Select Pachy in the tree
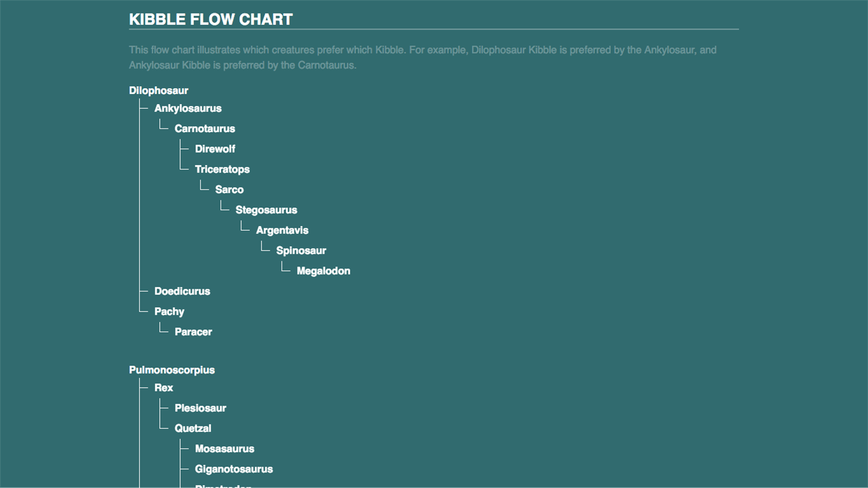This screenshot has height=488, width=868. (169, 311)
